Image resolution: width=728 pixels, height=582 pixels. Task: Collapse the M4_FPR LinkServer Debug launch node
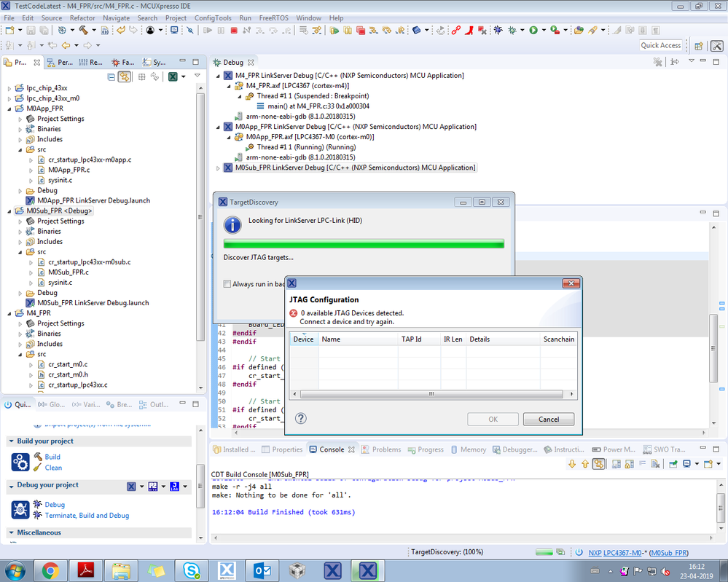coord(218,76)
